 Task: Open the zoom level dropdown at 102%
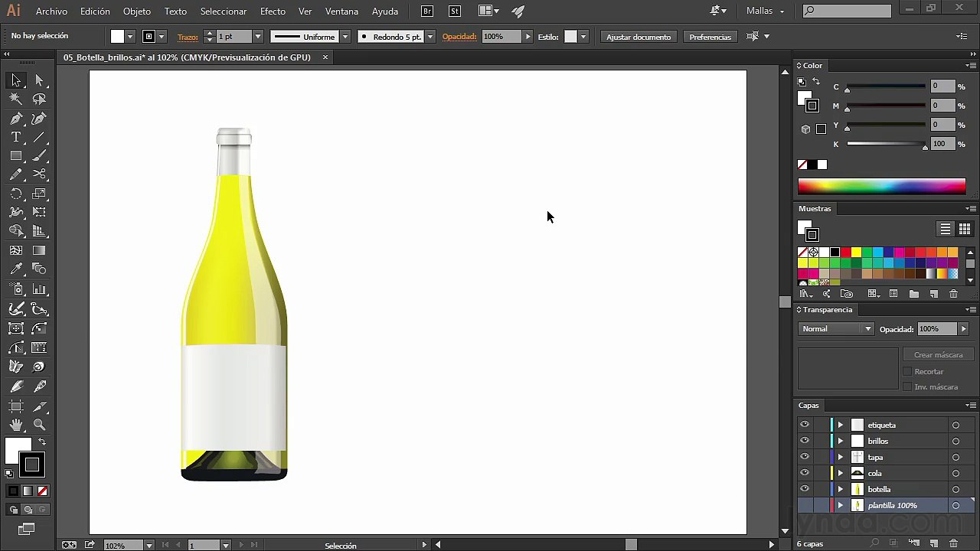pos(149,546)
